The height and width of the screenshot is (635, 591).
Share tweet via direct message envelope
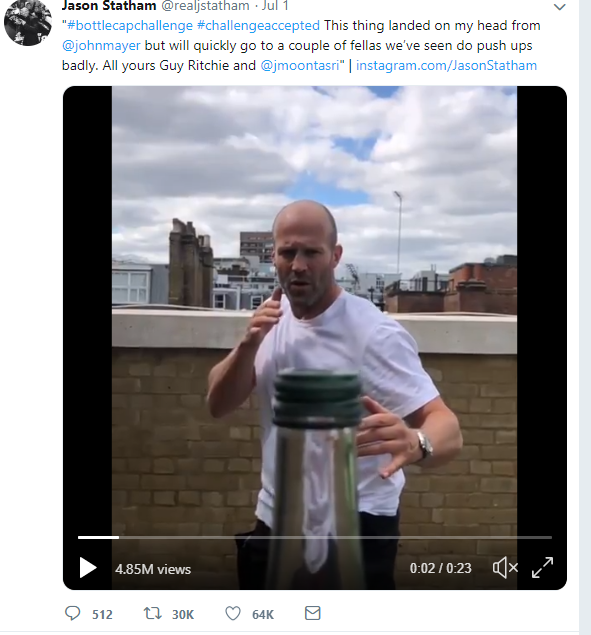tap(312, 613)
